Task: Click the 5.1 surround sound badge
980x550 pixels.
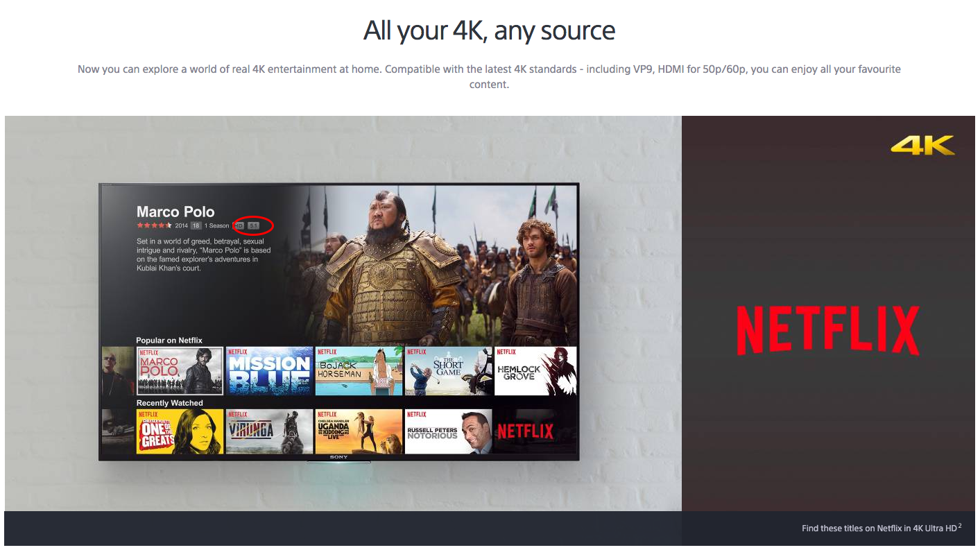Action: tap(254, 225)
